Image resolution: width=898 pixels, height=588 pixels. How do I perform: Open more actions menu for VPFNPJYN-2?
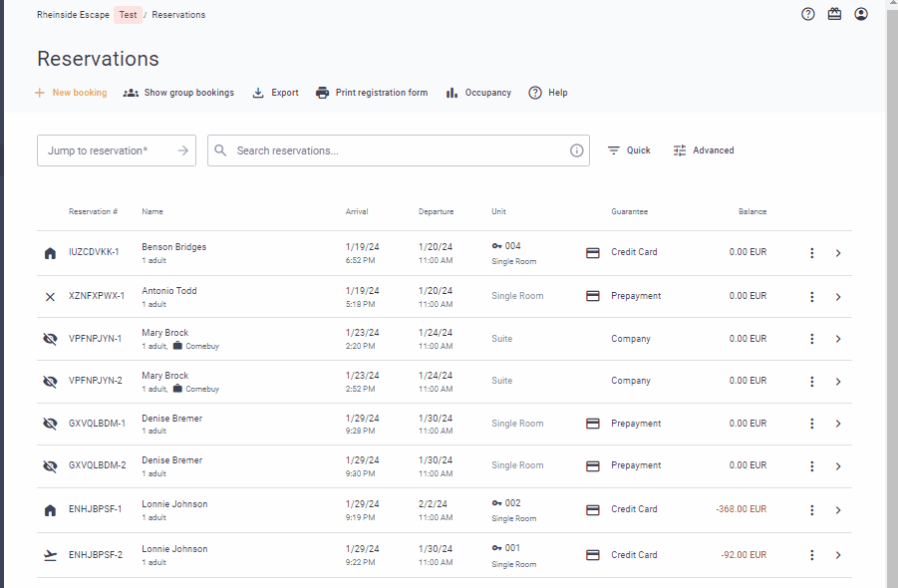point(811,382)
